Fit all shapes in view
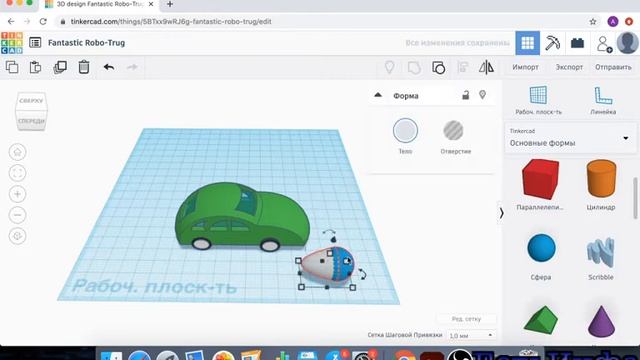Image resolution: width=640 pixels, height=360 pixels. pos(18,173)
